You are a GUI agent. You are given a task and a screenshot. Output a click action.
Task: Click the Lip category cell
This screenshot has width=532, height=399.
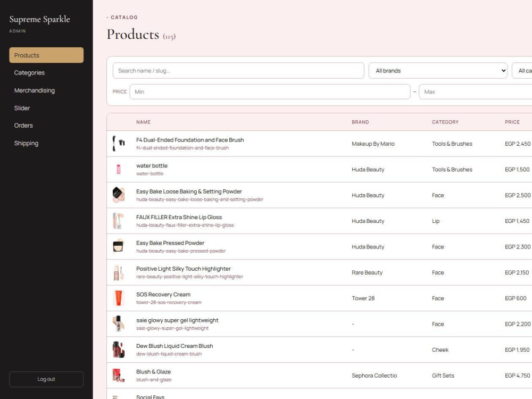(x=436, y=221)
